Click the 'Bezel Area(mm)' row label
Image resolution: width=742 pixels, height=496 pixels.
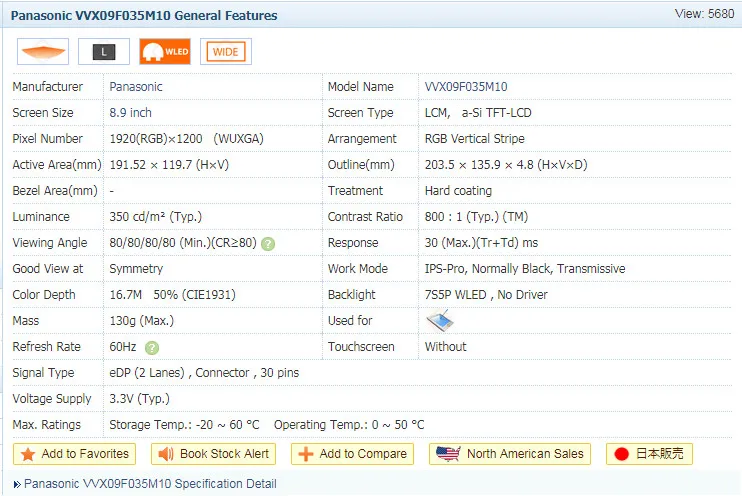(x=55, y=191)
